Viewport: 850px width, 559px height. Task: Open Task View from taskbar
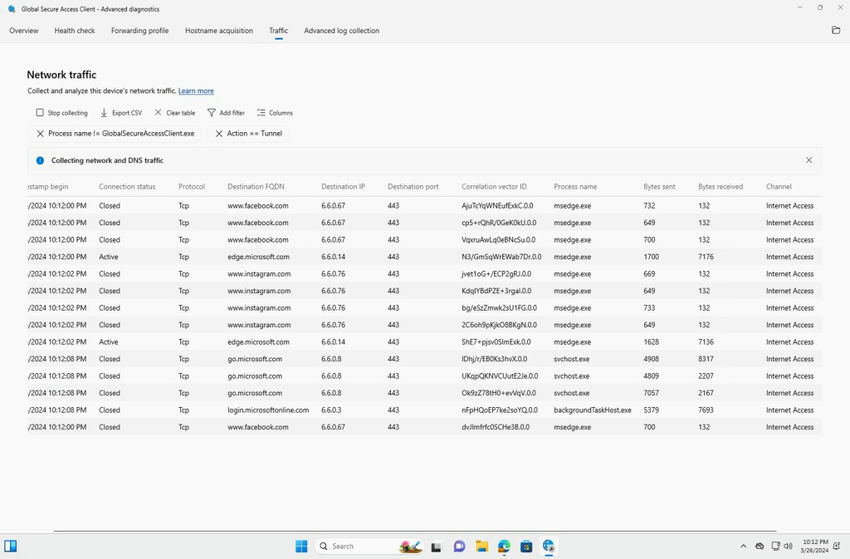point(436,547)
